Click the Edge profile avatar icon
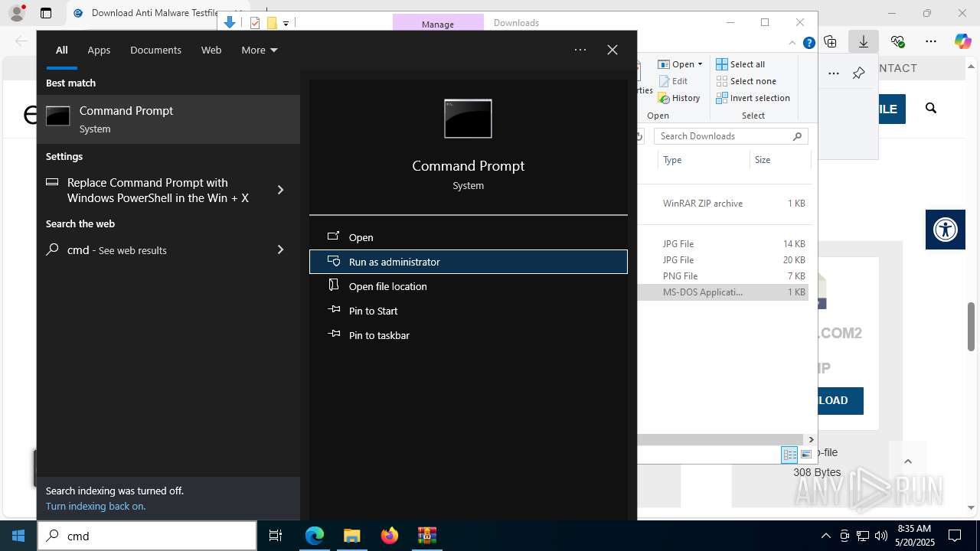The image size is (980, 551). [x=17, y=13]
